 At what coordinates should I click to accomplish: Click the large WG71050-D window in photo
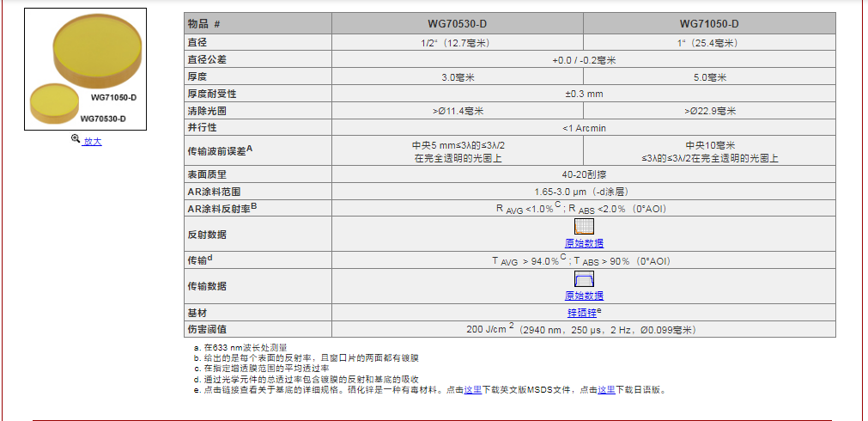coord(96,52)
